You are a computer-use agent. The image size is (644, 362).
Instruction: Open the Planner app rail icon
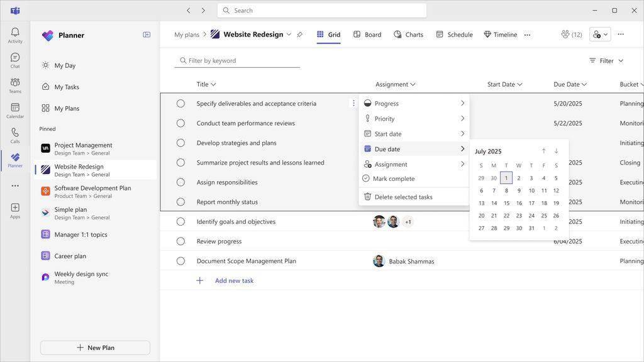(x=15, y=160)
